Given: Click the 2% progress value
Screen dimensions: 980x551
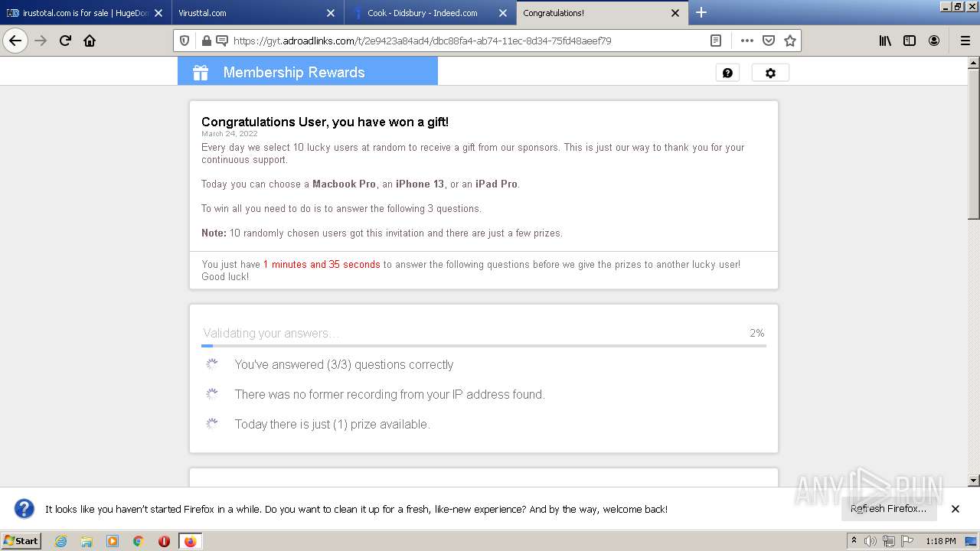Looking at the screenshot, I should pyautogui.click(x=757, y=333).
